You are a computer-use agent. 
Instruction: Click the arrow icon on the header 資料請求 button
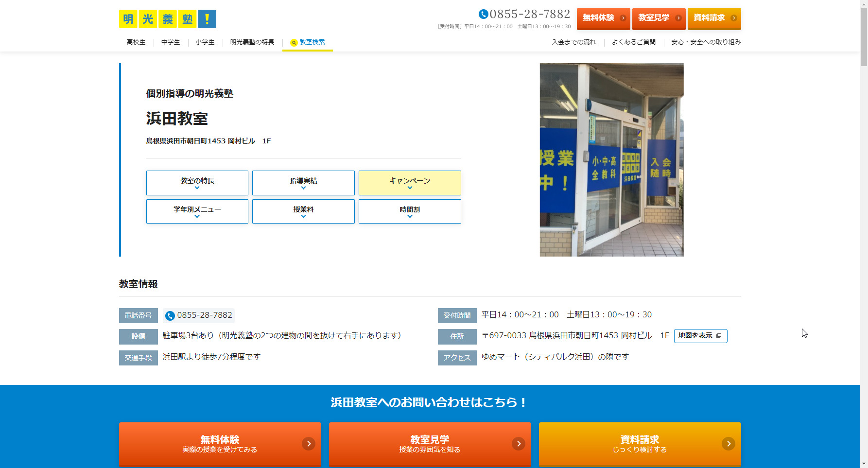point(734,18)
